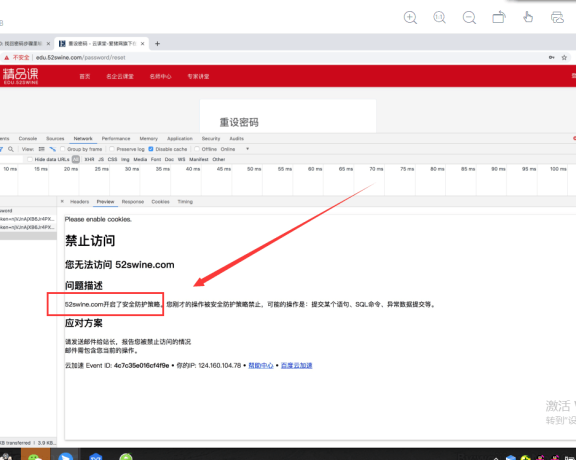Open the Headers detail tab

[x=80, y=202]
